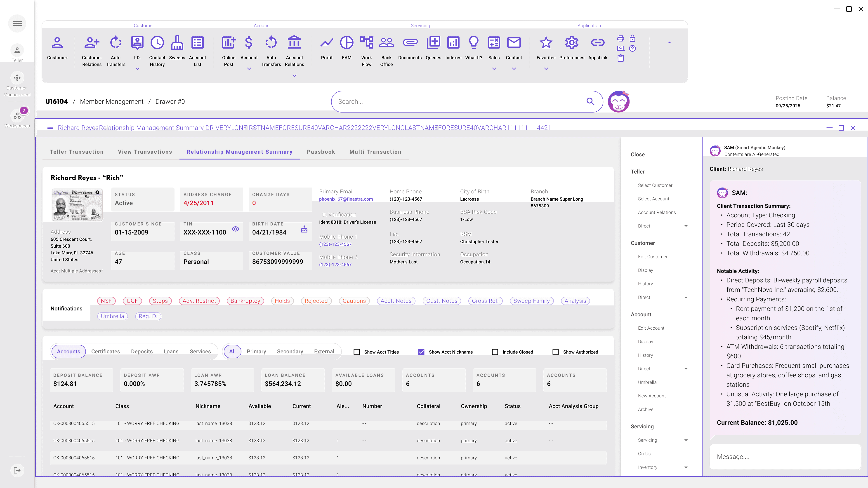Viewport: 868px width, 488px height.
Task: Click the EAM pie chart icon
Action: [346, 43]
